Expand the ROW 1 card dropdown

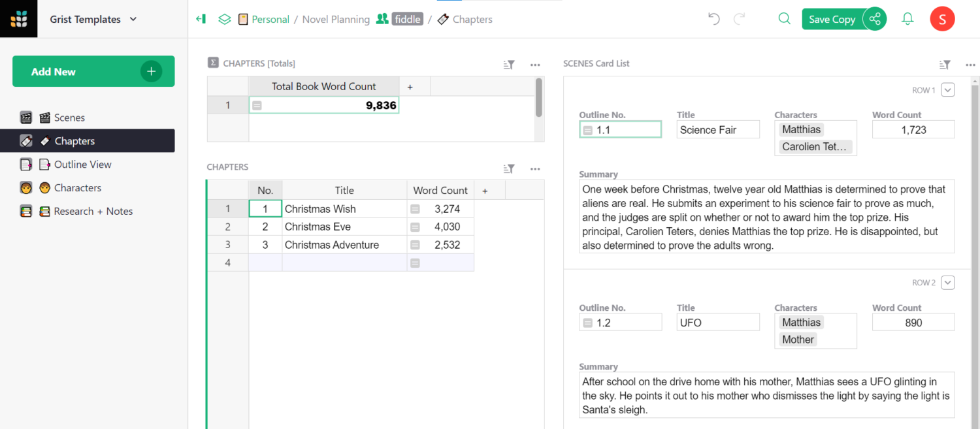tap(948, 90)
